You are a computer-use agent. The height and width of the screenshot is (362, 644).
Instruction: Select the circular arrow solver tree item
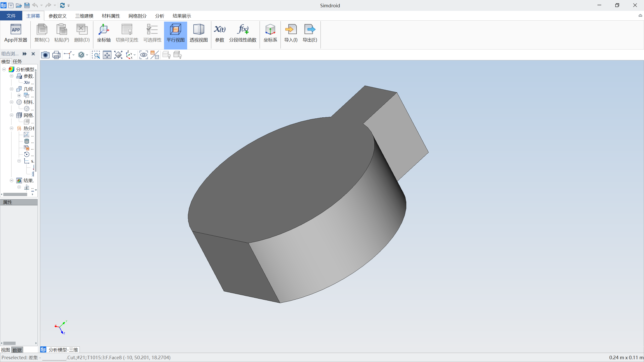[x=27, y=154]
